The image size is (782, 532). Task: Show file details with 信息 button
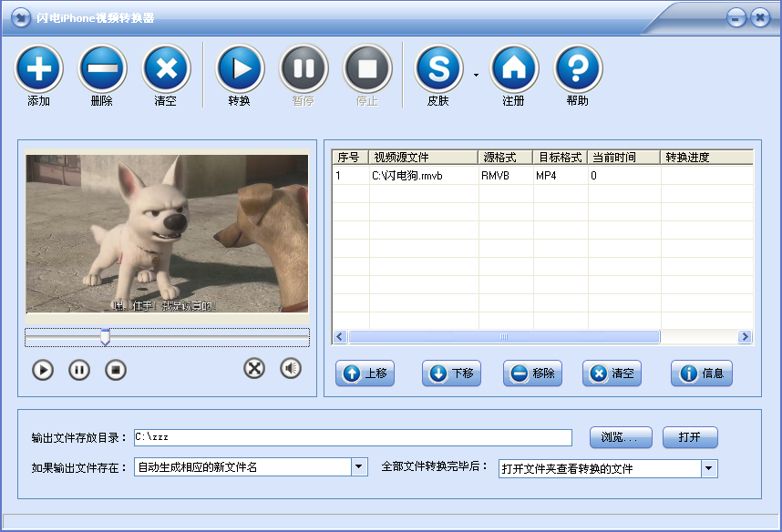tap(702, 373)
